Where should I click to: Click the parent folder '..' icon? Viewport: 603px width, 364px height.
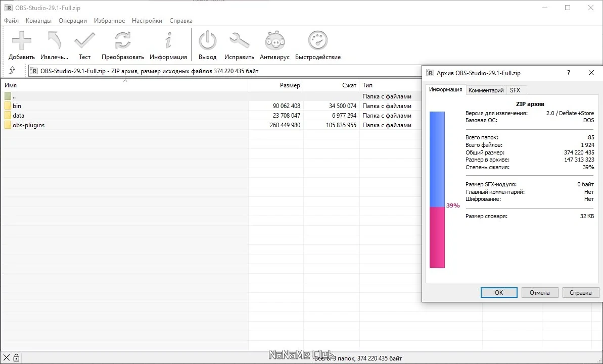(8, 96)
